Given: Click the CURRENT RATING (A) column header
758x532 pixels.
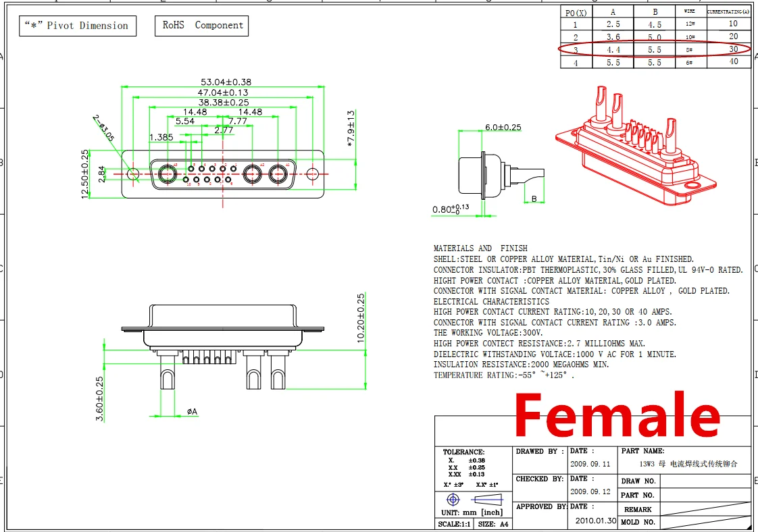Looking at the screenshot, I should tap(728, 11).
